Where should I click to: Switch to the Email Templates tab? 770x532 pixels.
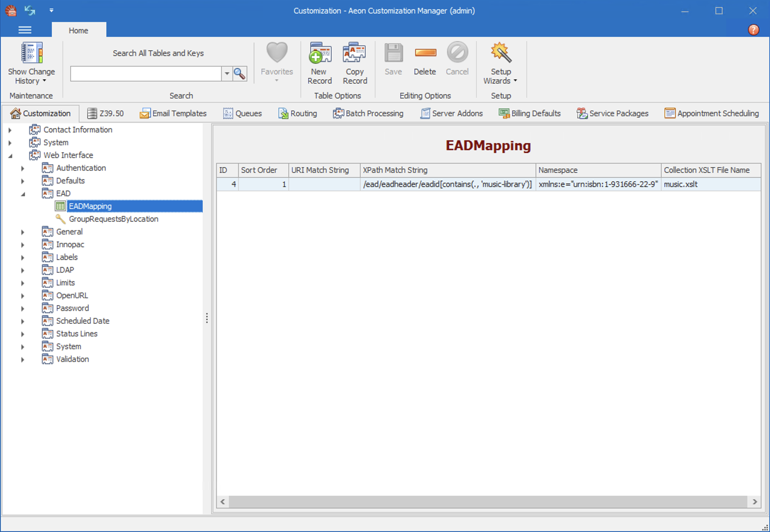(173, 113)
